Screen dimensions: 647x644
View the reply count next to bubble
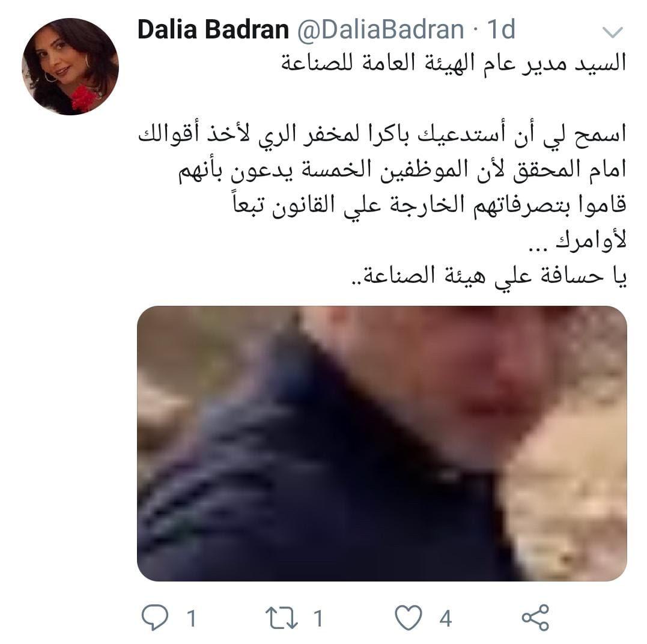pos(191,618)
